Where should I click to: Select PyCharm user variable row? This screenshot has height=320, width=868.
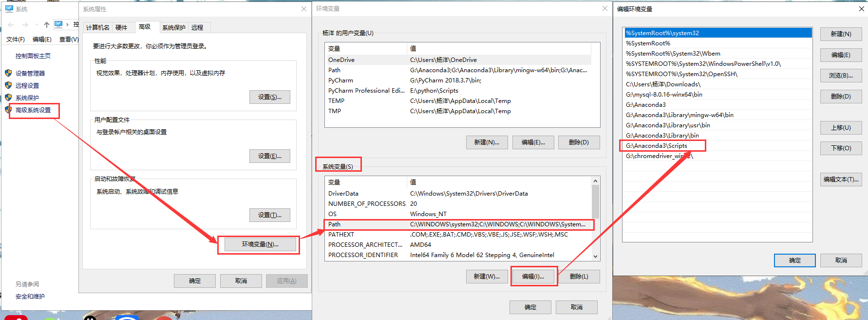click(x=458, y=80)
